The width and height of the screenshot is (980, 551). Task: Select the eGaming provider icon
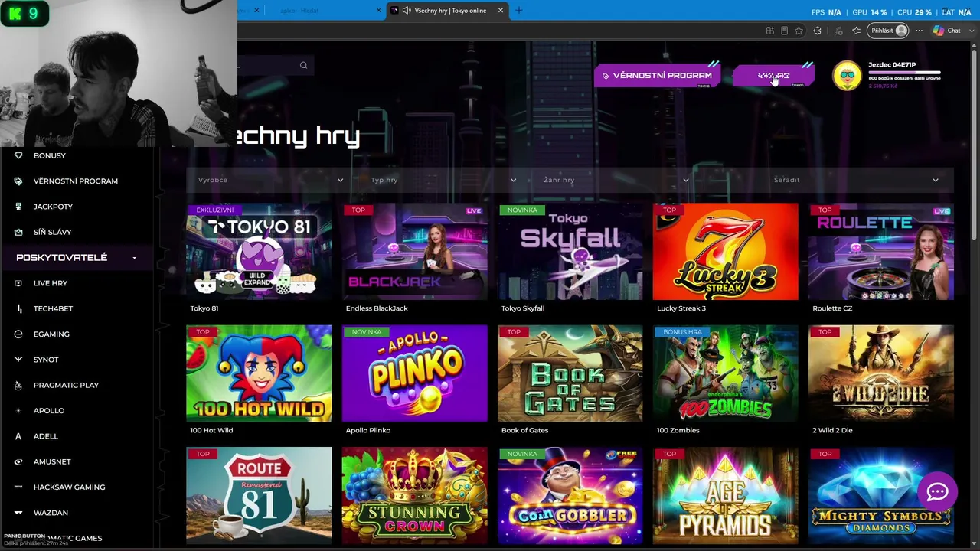(x=18, y=334)
